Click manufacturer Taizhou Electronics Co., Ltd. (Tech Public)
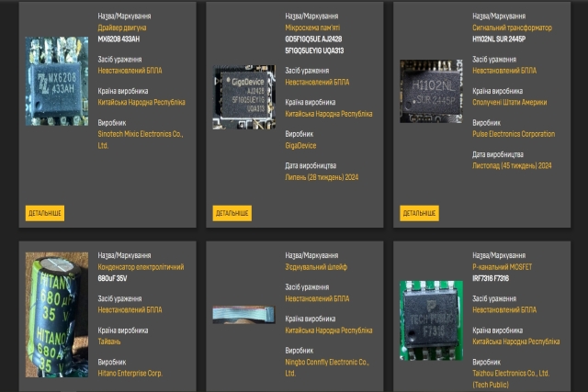This screenshot has height=392, width=588. tap(511, 379)
